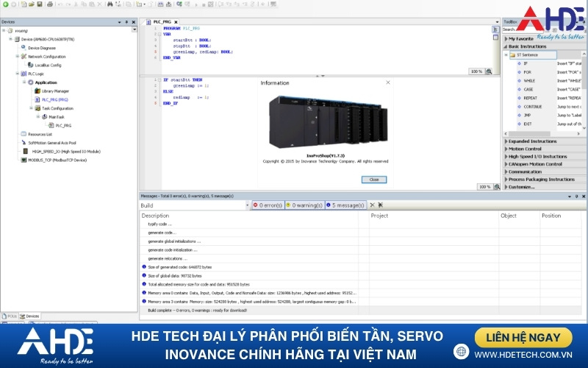Click the Cut scissors toolbar icon
This screenshot has width=588, height=368.
click(x=76, y=4)
